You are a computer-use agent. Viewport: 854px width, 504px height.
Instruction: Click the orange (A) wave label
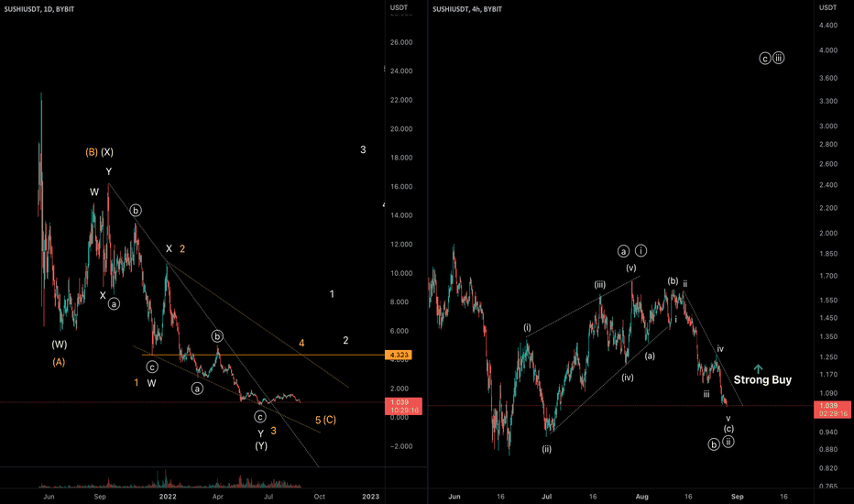(x=59, y=362)
